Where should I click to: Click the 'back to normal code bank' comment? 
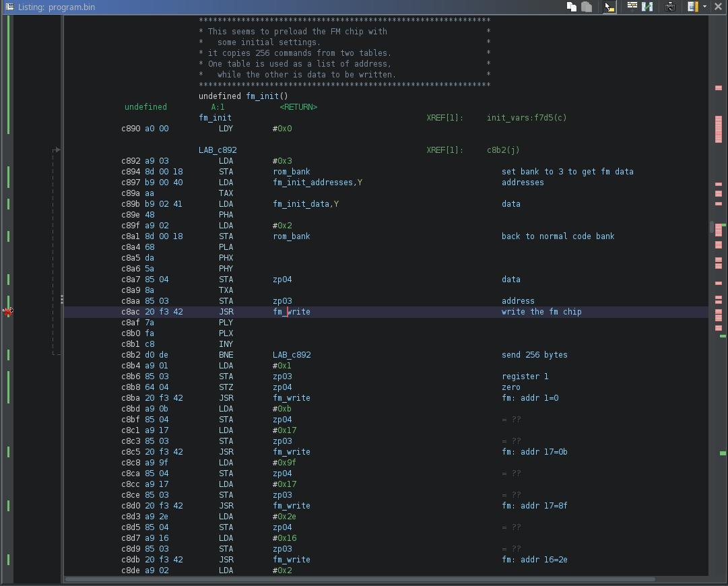click(558, 236)
